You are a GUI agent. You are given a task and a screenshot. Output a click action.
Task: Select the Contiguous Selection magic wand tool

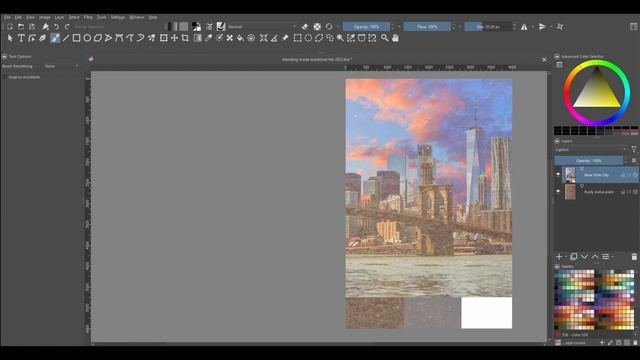340,38
